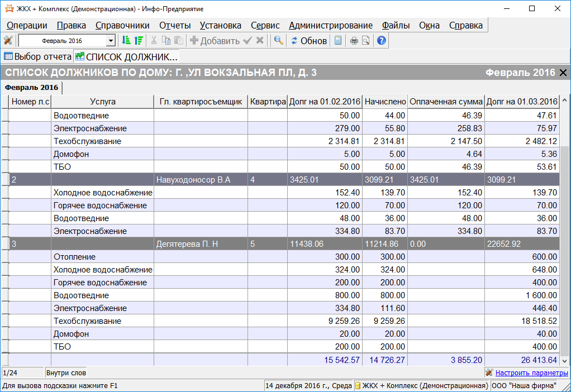Open the Февраль 2016 period dropdown
The width and height of the screenshot is (571, 392).
click(x=111, y=41)
